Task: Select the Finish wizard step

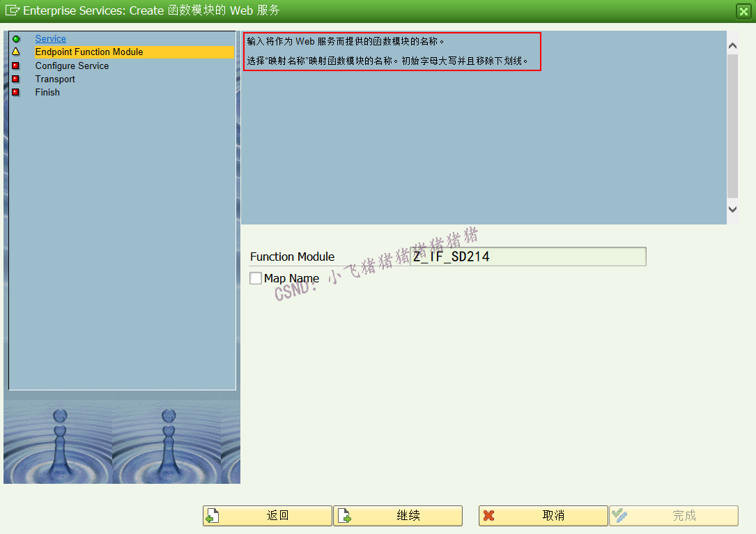Action: [47, 92]
